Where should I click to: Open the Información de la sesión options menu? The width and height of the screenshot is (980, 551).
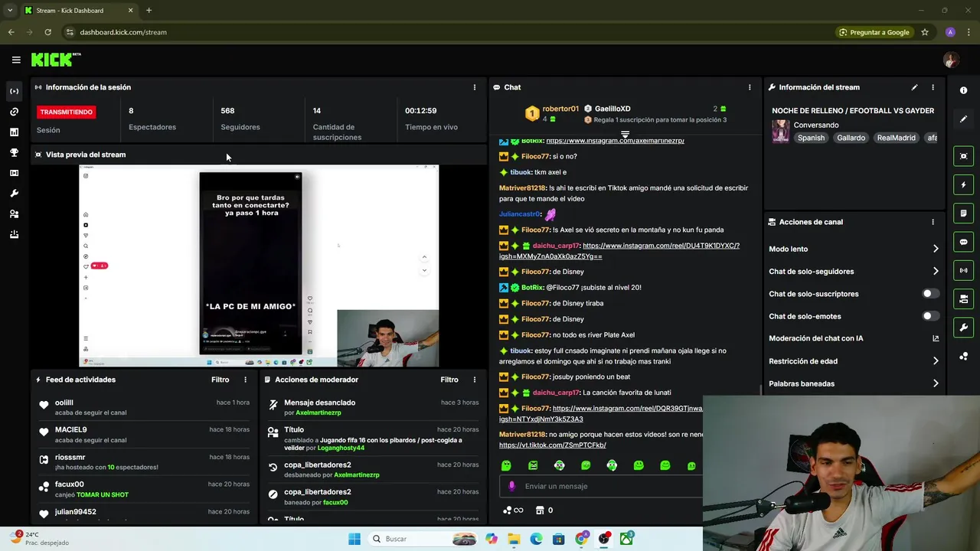click(474, 87)
